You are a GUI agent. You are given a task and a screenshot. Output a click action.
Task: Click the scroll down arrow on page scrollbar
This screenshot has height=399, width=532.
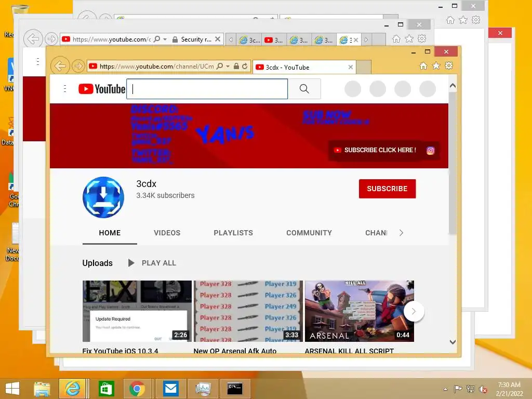[x=453, y=342]
